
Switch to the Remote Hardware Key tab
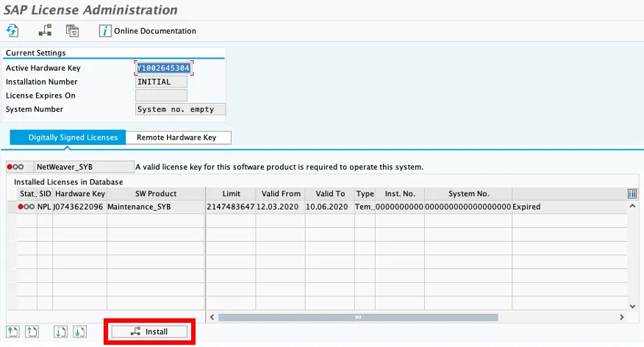click(x=177, y=137)
